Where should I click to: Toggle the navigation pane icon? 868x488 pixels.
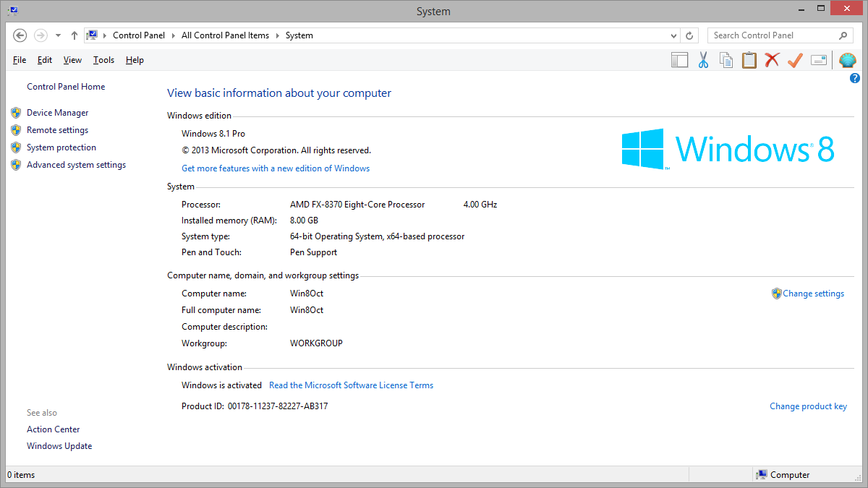click(680, 60)
